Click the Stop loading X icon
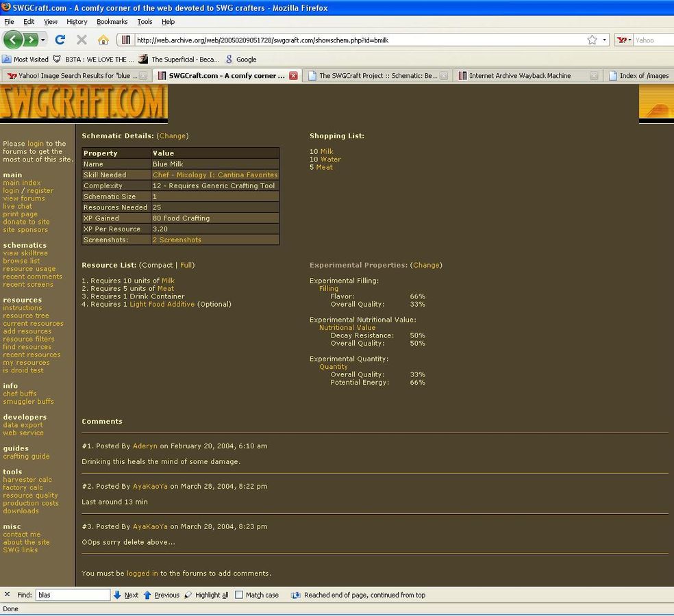674x616 pixels. point(82,40)
